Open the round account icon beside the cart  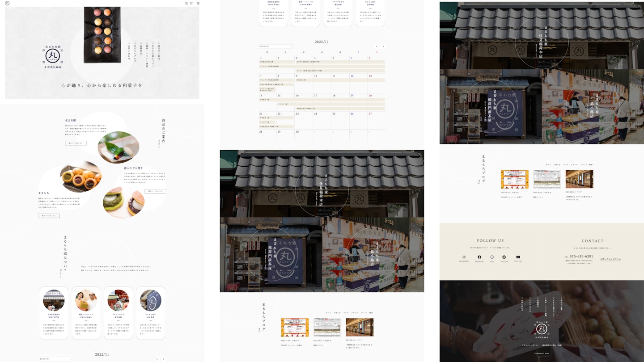pos(186,3)
